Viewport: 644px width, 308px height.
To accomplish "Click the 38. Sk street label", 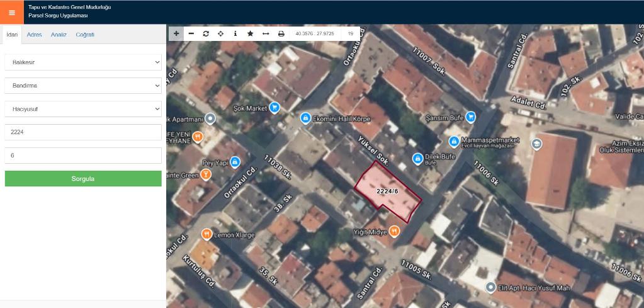I will coord(283,203).
